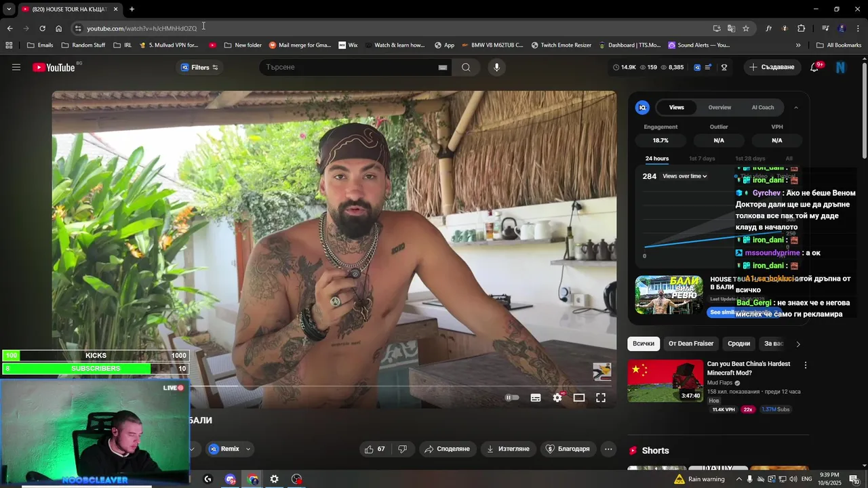Open the vidIQ checklist icon in header
This screenshot has height=488, width=868.
pos(709,67)
